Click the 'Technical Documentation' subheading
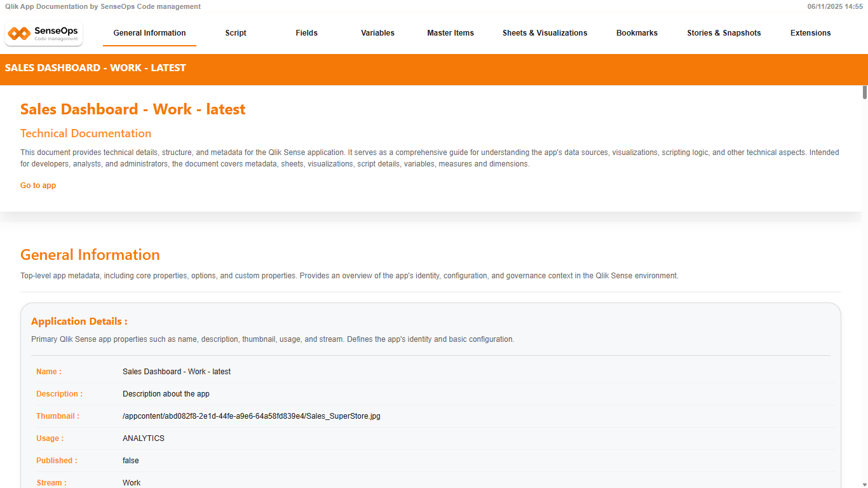The image size is (868, 488). (86, 133)
